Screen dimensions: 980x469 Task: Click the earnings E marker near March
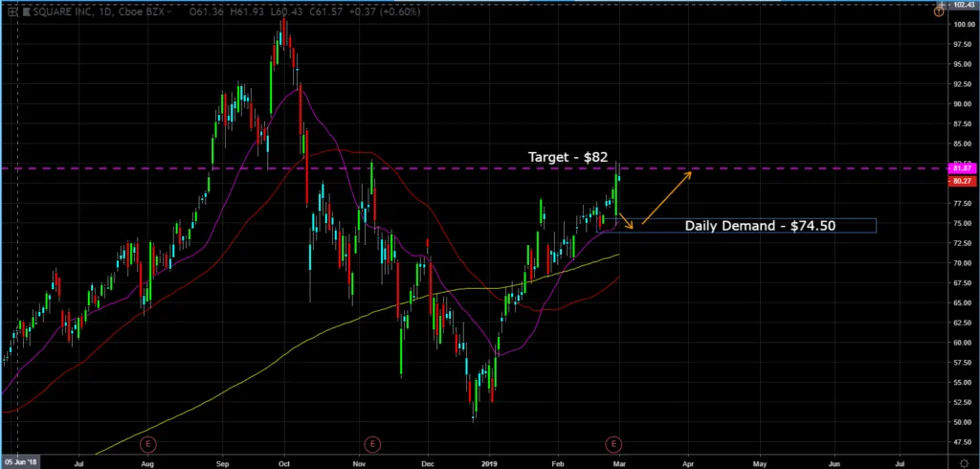pyautogui.click(x=613, y=445)
